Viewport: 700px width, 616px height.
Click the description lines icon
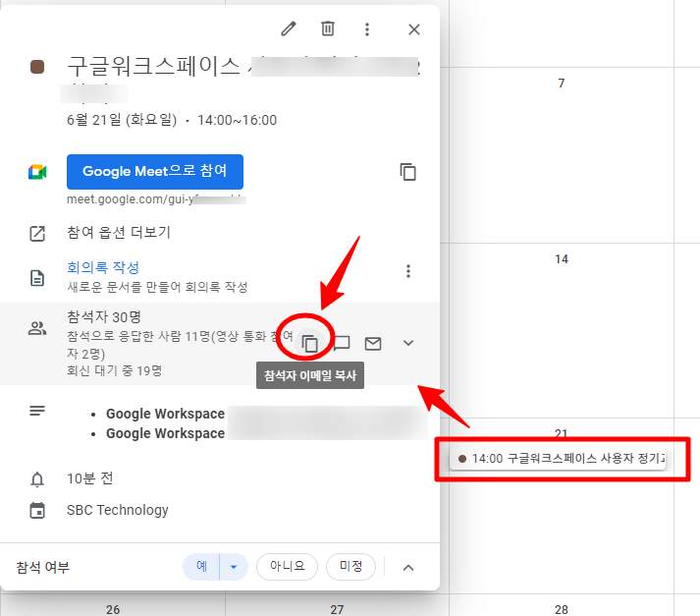pyautogui.click(x=37, y=411)
